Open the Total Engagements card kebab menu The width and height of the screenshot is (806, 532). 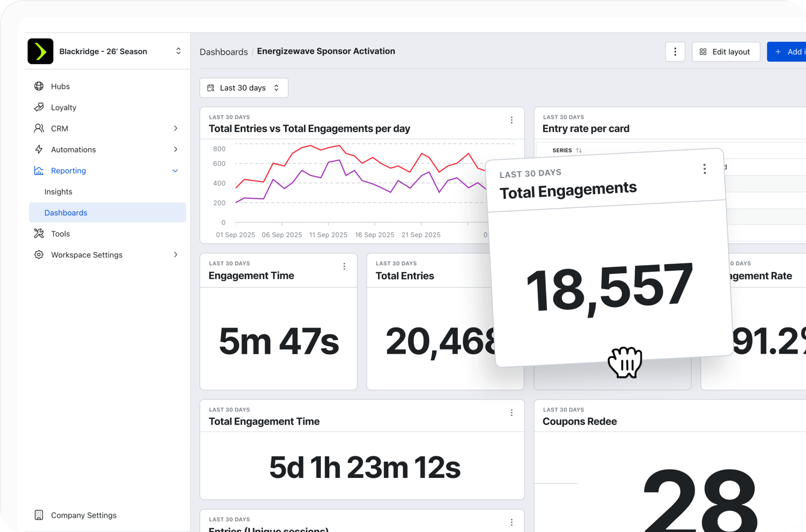[704, 169]
